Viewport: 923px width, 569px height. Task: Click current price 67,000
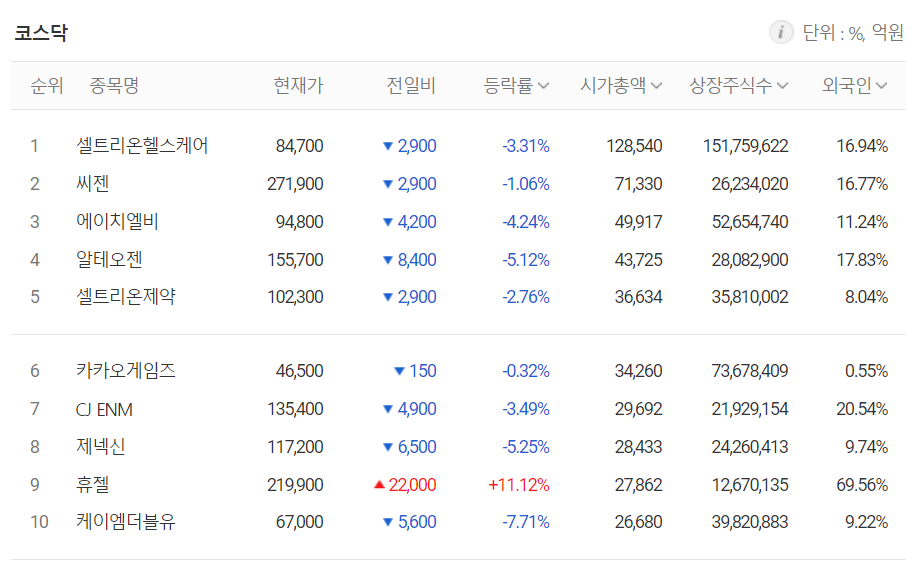click(300, 522)
